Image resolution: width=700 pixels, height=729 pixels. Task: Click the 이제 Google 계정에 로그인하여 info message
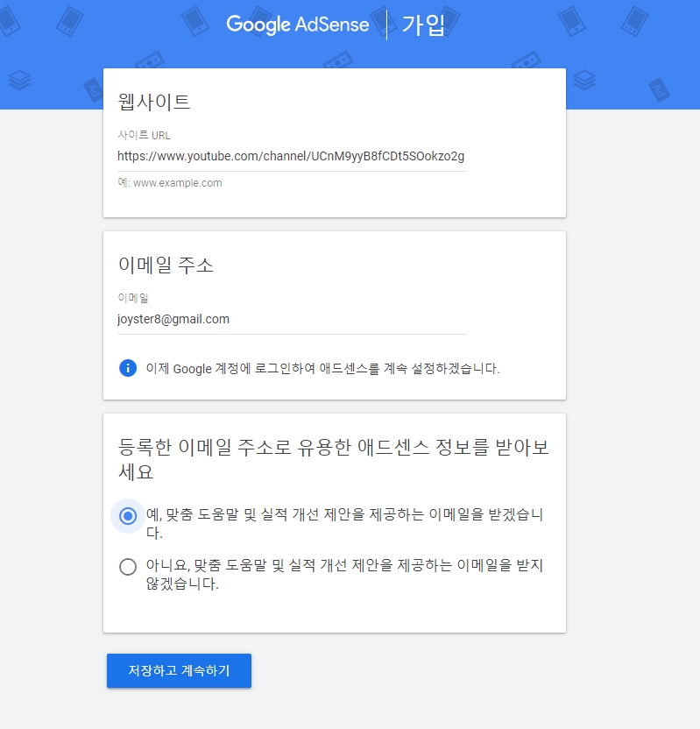tap(322, 369)
